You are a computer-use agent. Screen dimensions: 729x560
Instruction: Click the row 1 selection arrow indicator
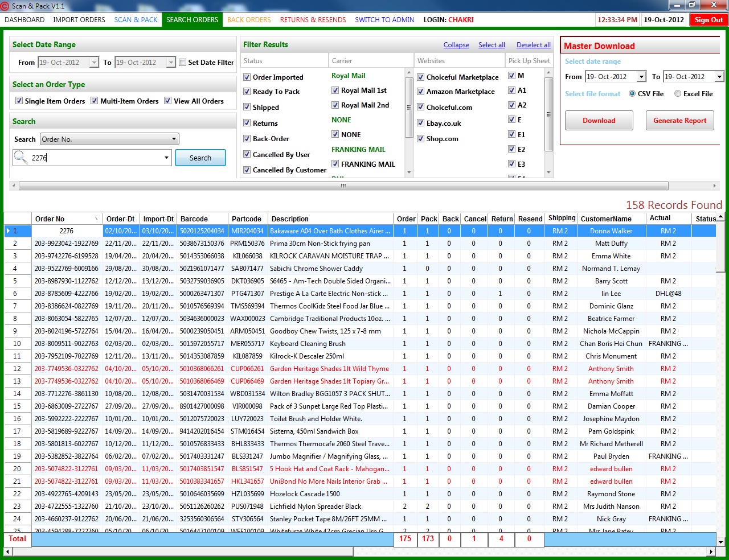pos(8,231)
